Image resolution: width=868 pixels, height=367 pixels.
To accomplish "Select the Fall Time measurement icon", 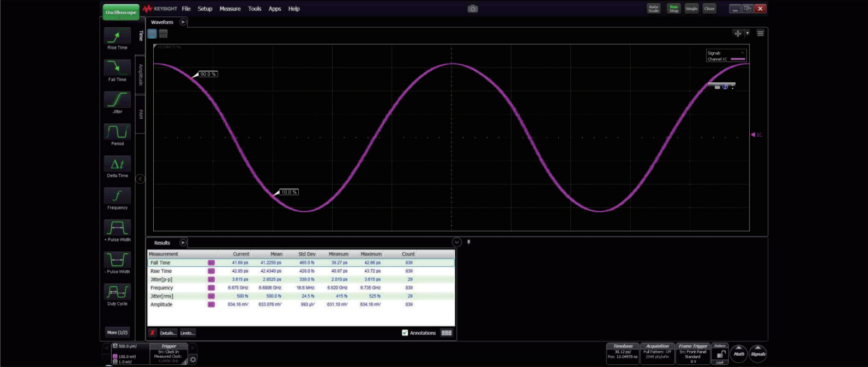I will pos(117,68).
